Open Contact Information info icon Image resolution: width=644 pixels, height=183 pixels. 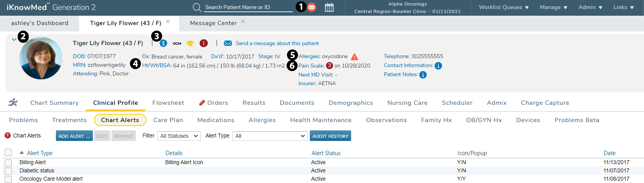point(438,66)
